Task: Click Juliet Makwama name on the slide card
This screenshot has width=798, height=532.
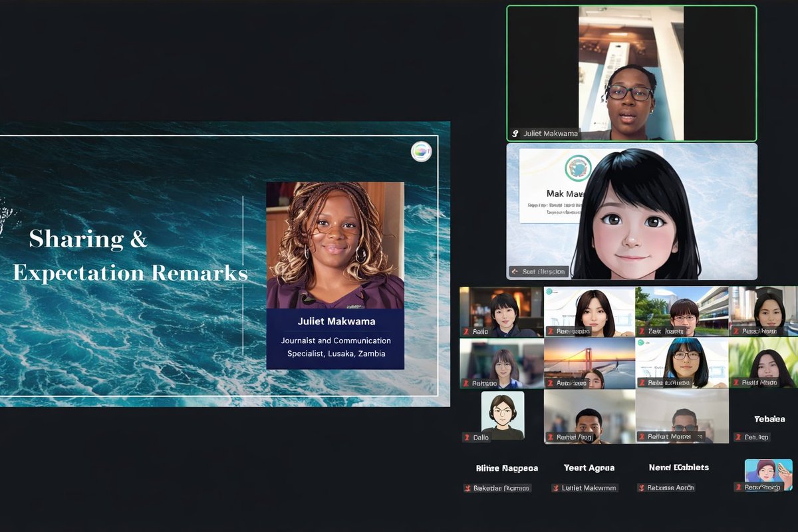Action: click(336, 321)
